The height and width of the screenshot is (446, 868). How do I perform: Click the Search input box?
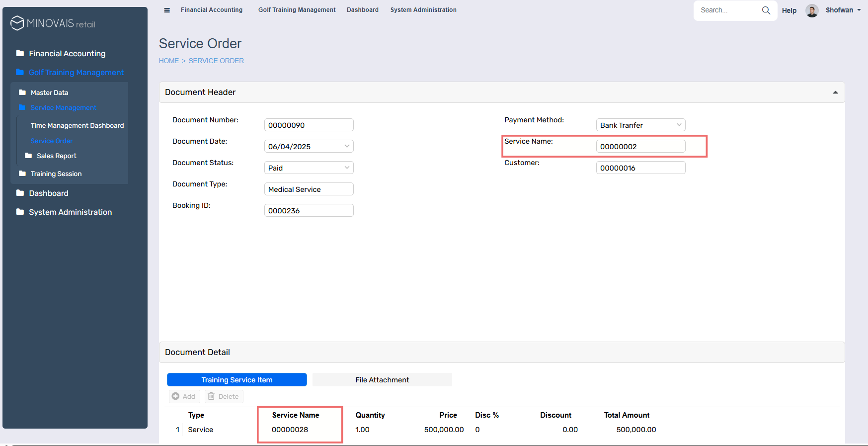[x=727, y=10]
